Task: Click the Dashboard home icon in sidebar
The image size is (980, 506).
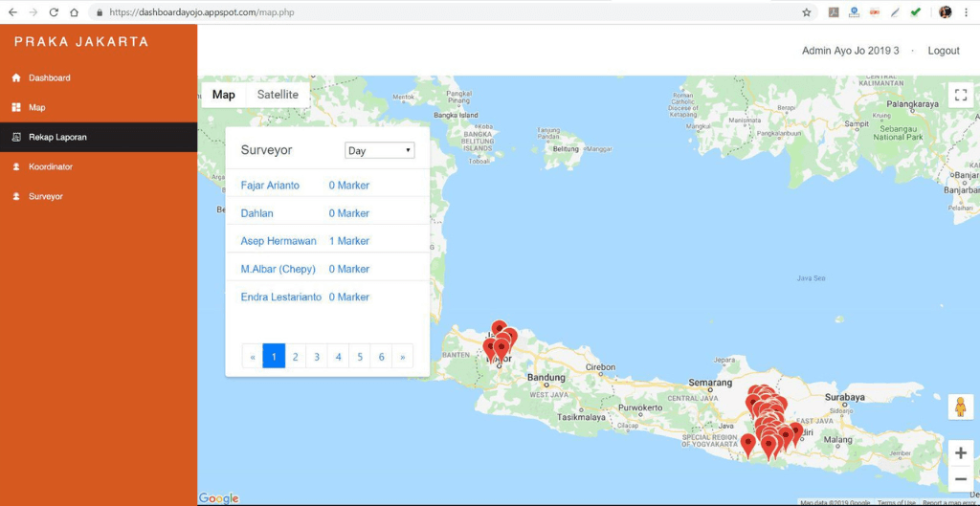Action: click(x=16, y=78)
